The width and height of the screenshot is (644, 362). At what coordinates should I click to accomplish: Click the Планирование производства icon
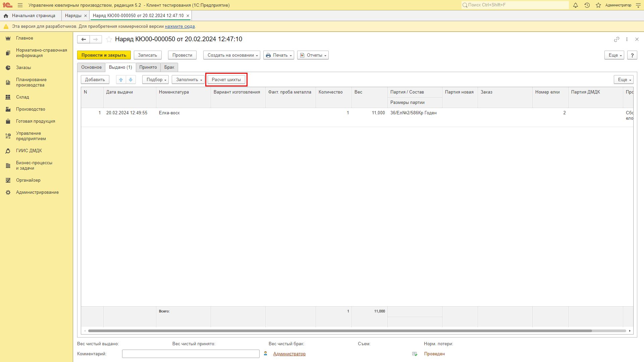click(x=8, y=82)
